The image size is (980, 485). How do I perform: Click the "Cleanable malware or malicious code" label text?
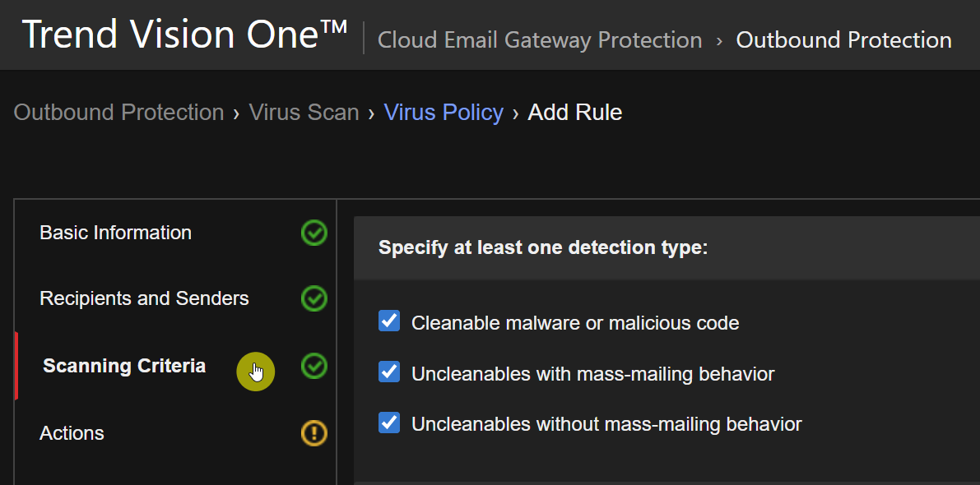(575, 323)
